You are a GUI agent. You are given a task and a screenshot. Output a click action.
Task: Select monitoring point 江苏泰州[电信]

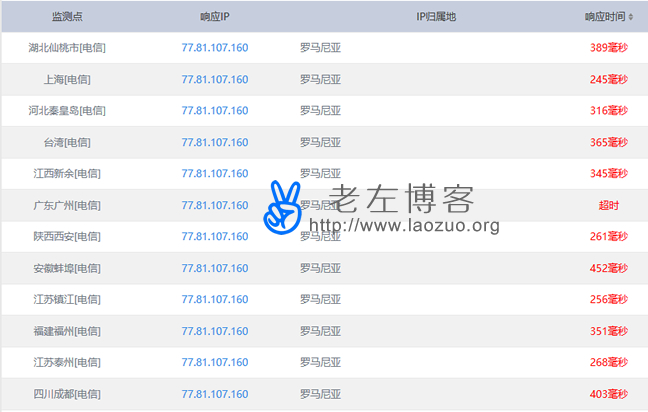point(67,362)
